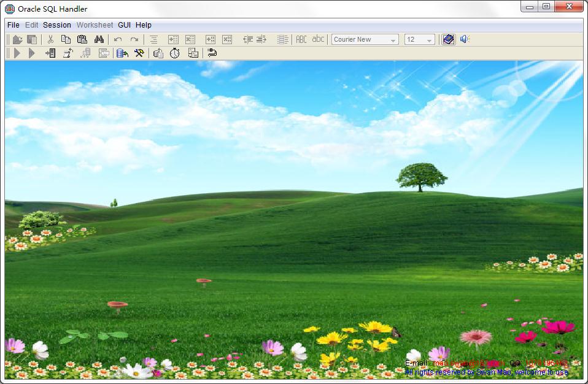Toggle uppercase with the ABC icon
This screenshot has height=384, width=588.
[x=300, y=39]
